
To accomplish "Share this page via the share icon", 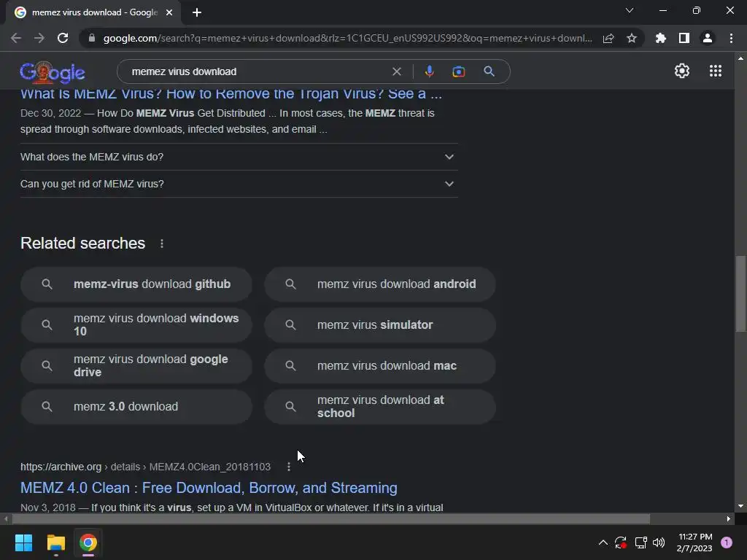I will (x=608, y=38).
